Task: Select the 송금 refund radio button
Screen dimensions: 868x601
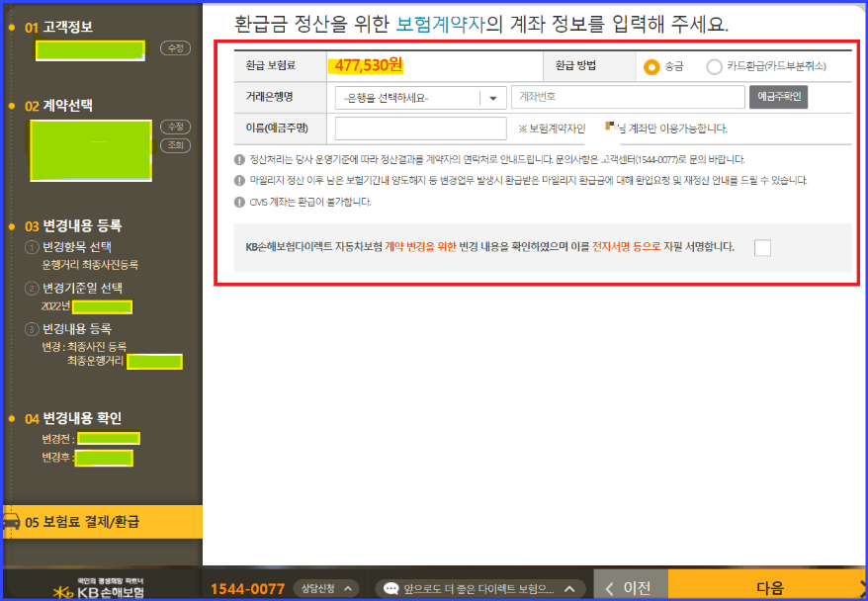Action: 651,67
